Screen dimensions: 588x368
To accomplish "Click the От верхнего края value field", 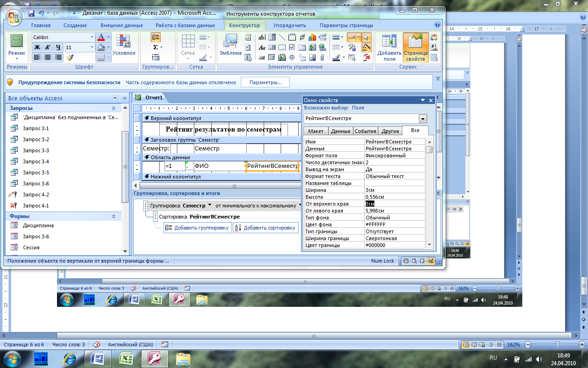I will click(395, 204).
